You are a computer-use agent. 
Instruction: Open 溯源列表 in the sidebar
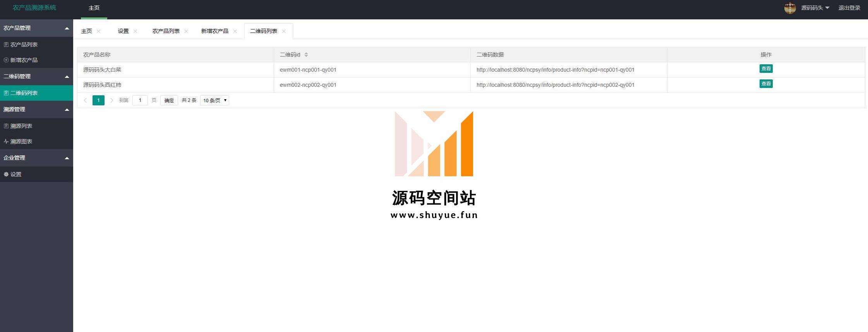click(36, 126)
